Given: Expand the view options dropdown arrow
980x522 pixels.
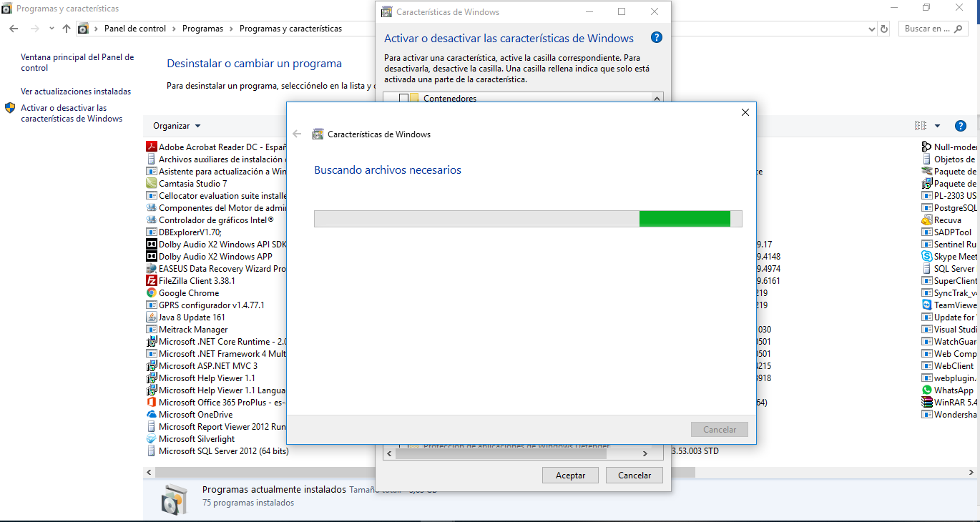Looking at the screenshot, I should tap(937, 126).
